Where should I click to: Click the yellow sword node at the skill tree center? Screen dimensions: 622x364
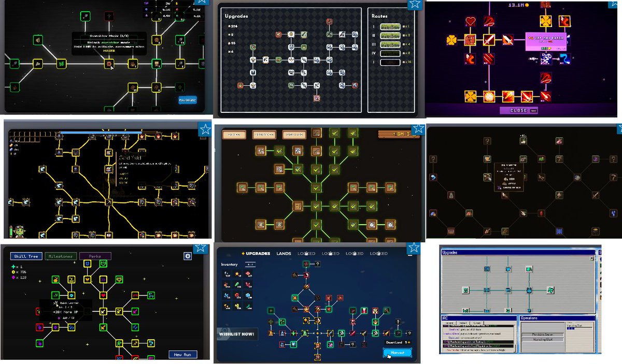103,311
